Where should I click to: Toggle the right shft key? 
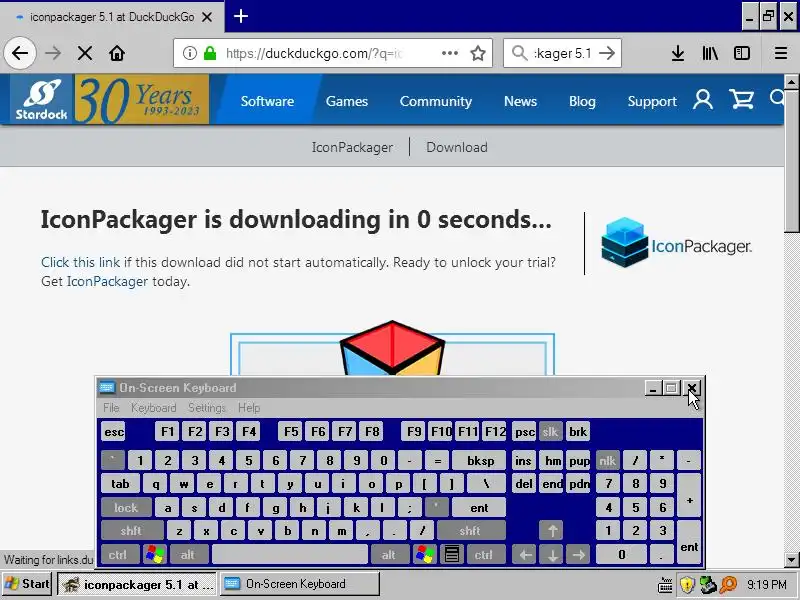tap(470, 531)
